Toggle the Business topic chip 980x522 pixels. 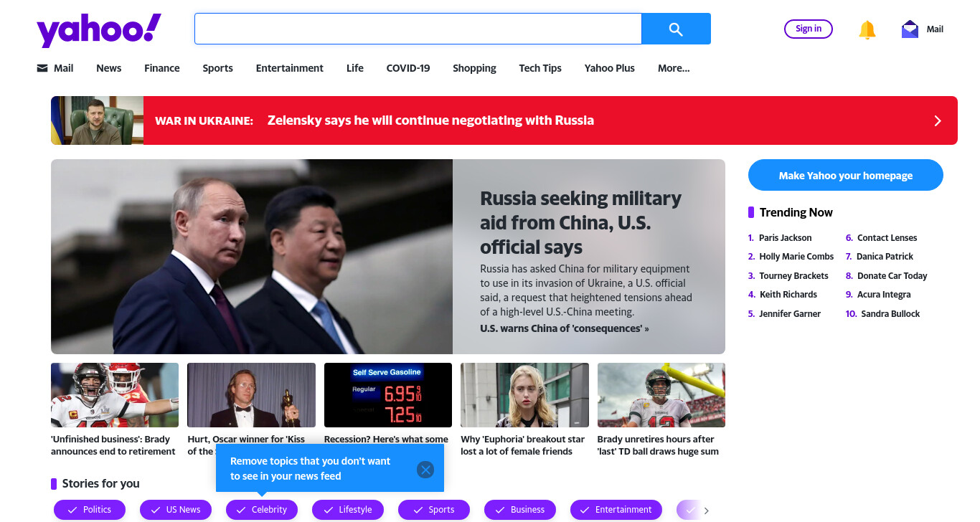pyautogui.click(x=520, y=510)
